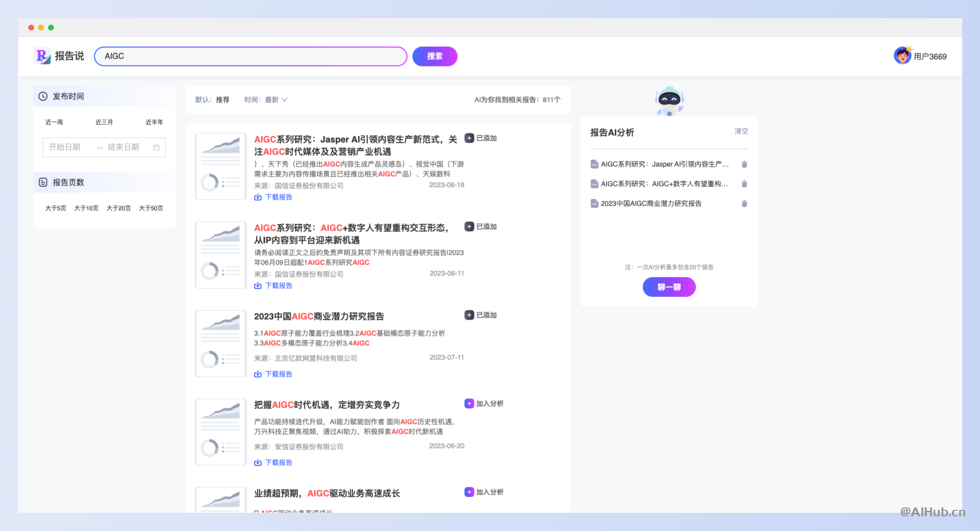Open thumbnail of 2023中国AIGC商业潜力研究报告
Viewport: 980px width, 531px height.
[x=220, y=343]
